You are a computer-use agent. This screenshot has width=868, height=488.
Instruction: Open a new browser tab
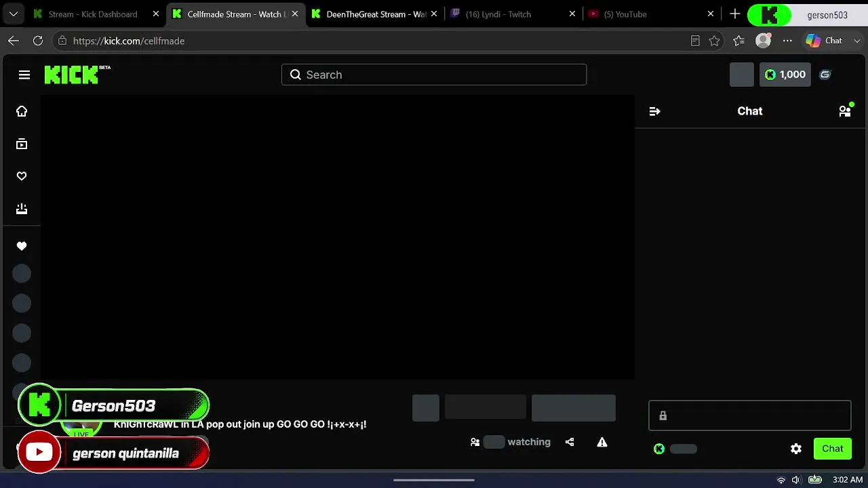click(735, 14)
